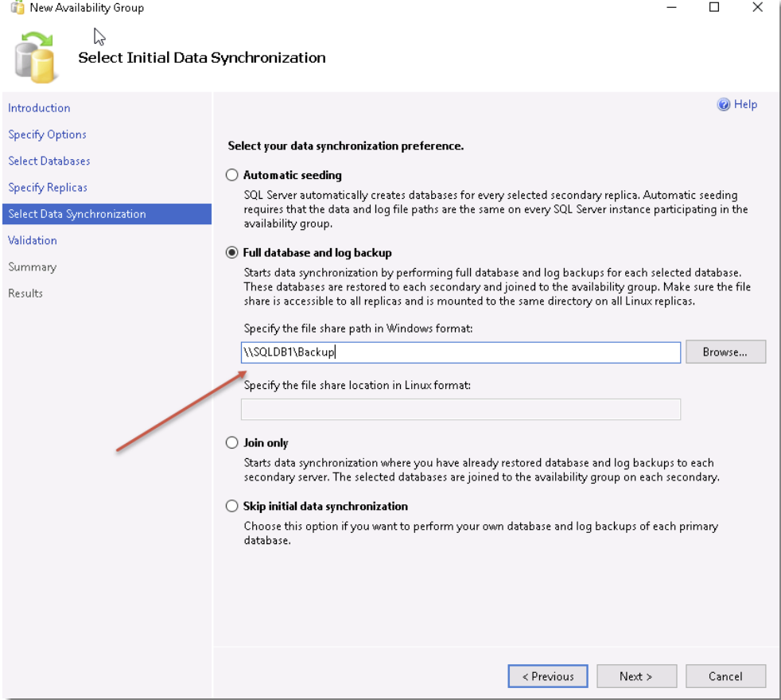Maximize the New Availability Group window
Viewport: 781px width, 700px height.
pos(714,7)
